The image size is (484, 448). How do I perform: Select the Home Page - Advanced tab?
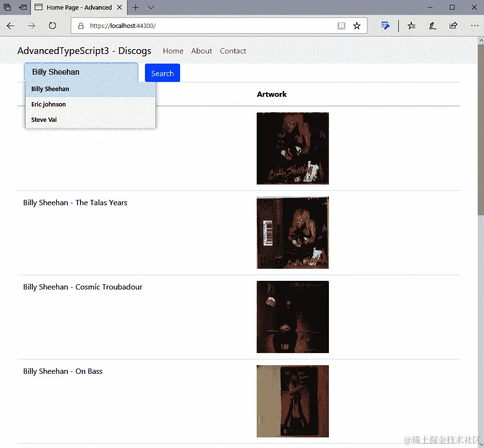(x=78, y=7)
